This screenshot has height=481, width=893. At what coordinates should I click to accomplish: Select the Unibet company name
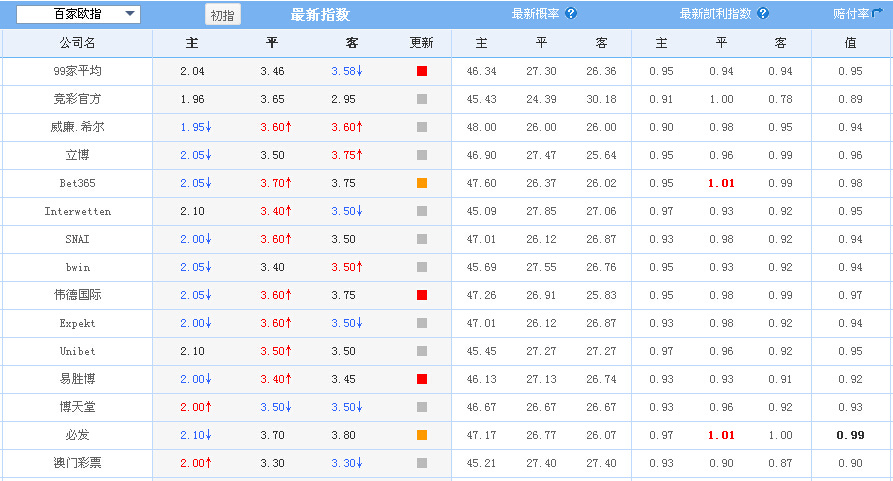77,351
